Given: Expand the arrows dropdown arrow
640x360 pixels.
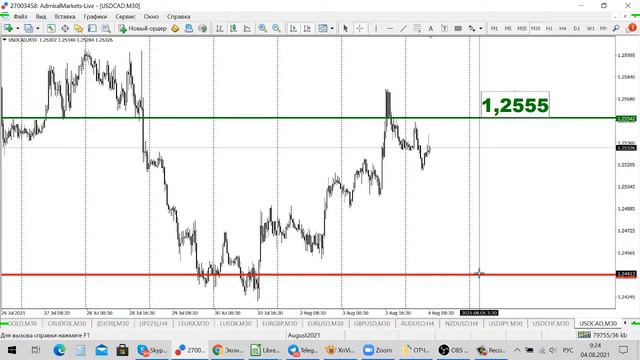Looking at the screenshot, I should point(480,28).
